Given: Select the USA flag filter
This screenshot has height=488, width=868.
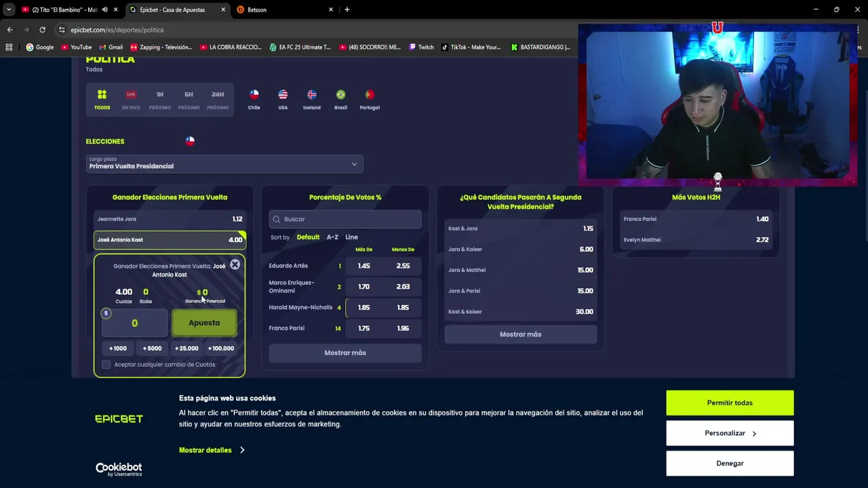Looking at the screenshot, I should click(283, 100).
